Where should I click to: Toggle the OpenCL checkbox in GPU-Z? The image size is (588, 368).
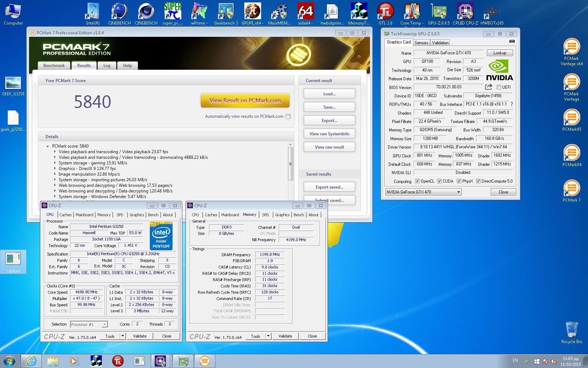pos(417,181)
